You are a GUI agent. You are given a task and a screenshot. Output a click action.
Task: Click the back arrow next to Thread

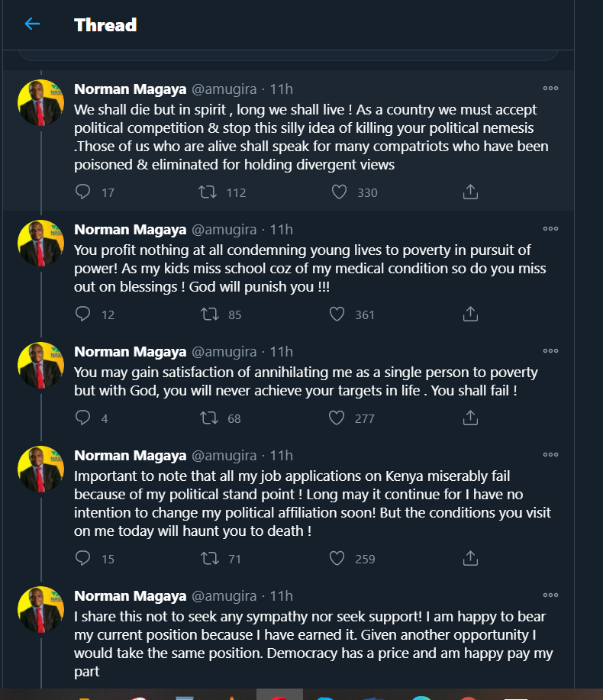pos(32,24)
